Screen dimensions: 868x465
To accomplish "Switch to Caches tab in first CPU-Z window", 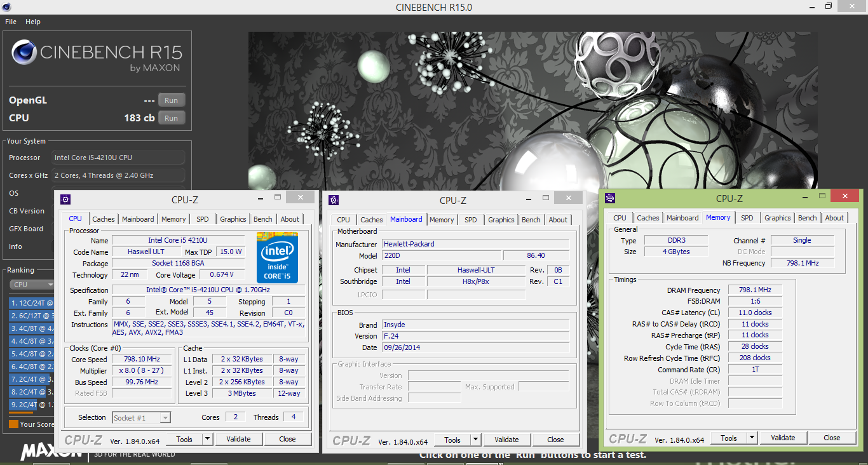I will coord(104,219).
